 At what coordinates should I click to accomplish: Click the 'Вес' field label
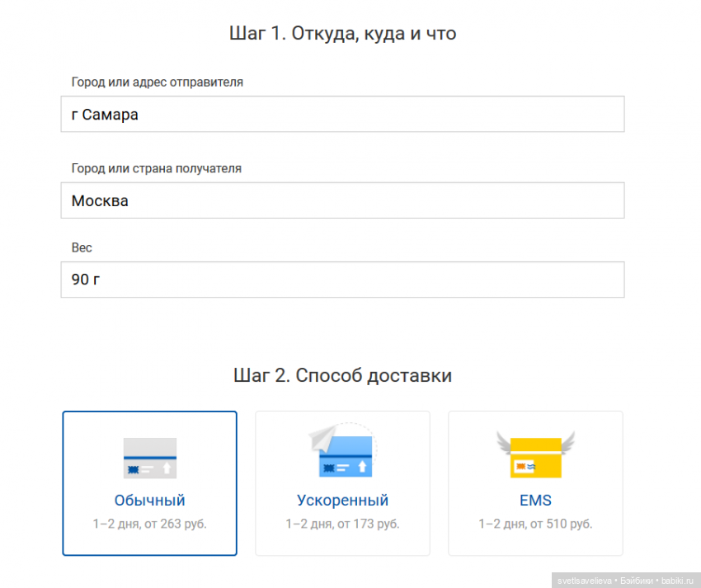(x=82, y=247)
